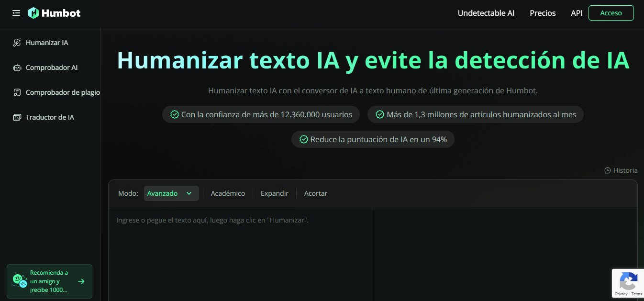This screenshot has height=301, width=644.
Task: Click the empty output panel on the right
Action: 505,254
